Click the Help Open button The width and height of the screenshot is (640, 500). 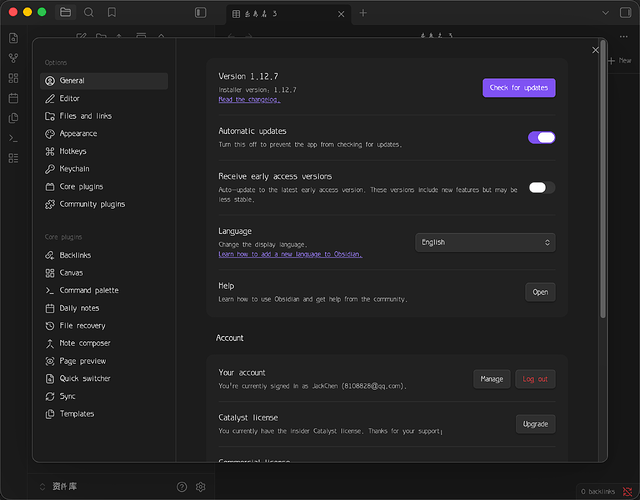tap(540, 292)
